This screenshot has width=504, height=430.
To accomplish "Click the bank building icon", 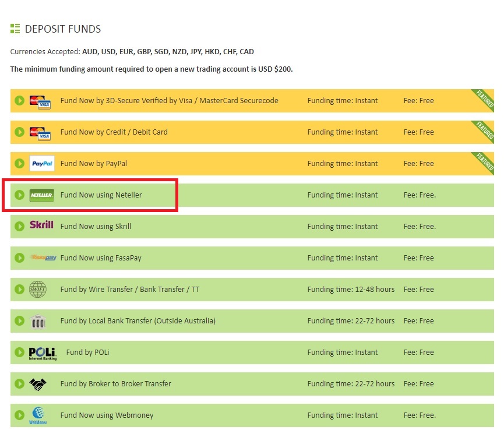I will [x=38, y=322].
